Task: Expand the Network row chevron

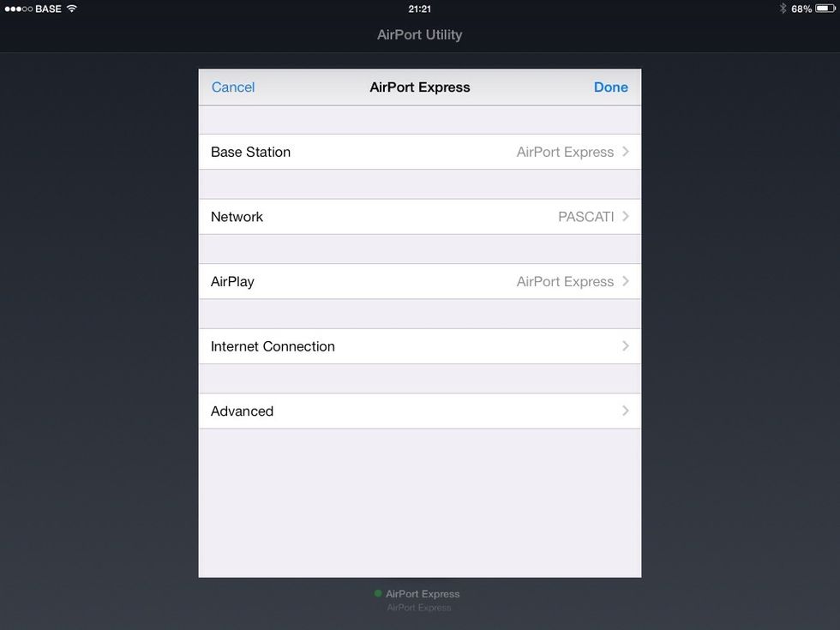Action: click(625, 216)
